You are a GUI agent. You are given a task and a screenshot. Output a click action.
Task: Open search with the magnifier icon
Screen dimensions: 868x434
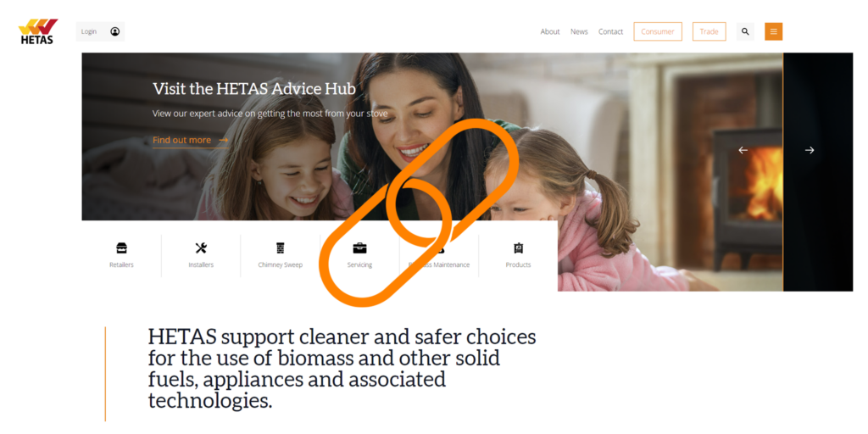pyautogui.click(x=745, y=31)
